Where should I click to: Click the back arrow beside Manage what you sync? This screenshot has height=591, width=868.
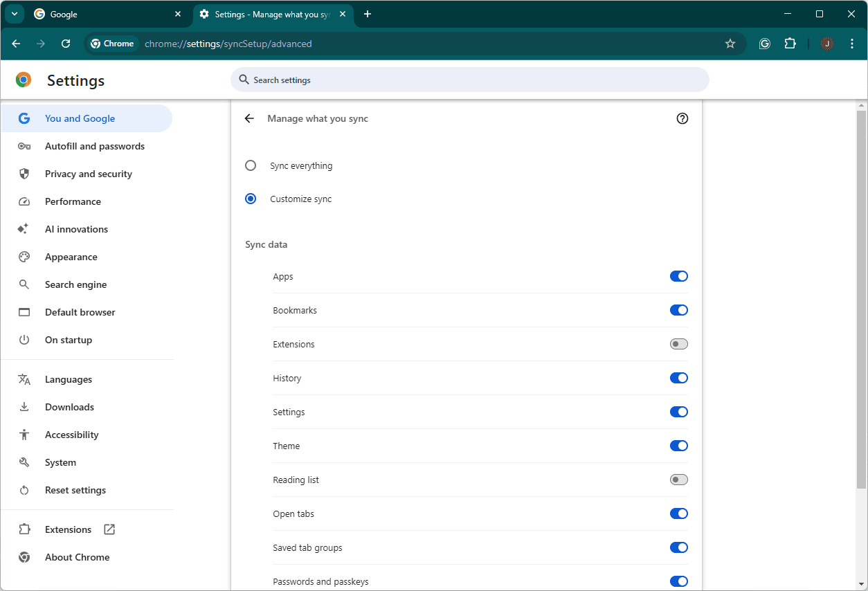[249, 119]
